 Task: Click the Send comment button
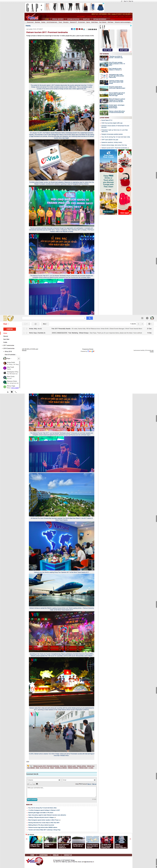point(32,800)
